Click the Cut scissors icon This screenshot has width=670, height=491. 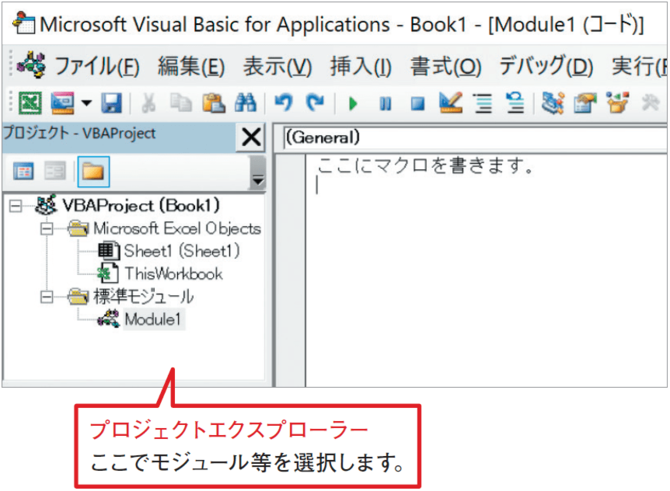click(x=148, y=103)
